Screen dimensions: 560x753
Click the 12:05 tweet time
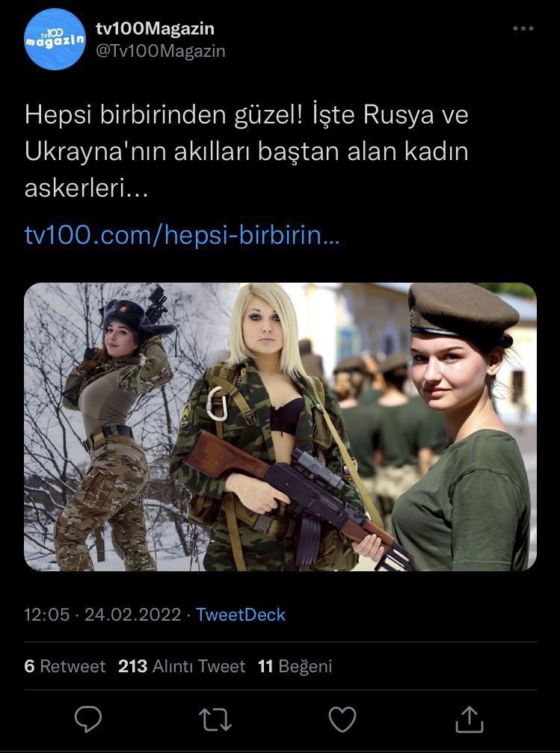pos(47,615)
